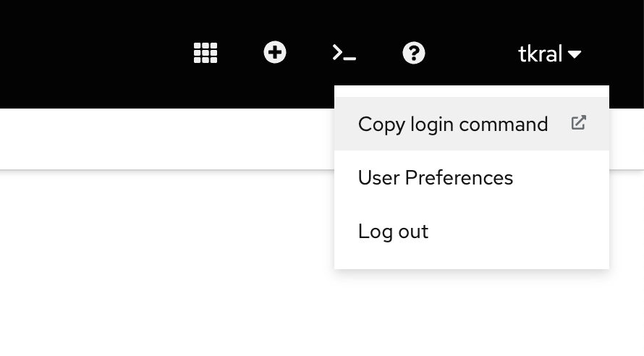Viewport: 644px width, 356px height.
Task: Open the help question mark menu
Action: [414, 53]
